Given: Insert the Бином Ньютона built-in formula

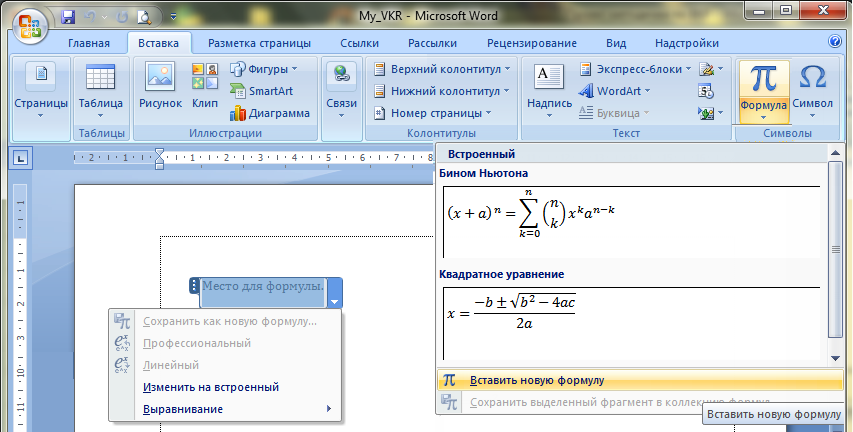Looking at the screenshot, I should point(632,222).
